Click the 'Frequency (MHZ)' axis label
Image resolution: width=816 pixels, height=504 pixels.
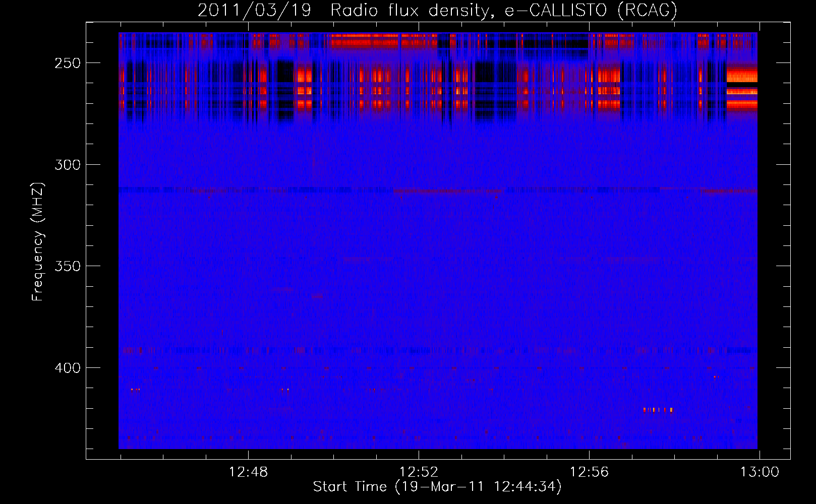tap(38, 242)
